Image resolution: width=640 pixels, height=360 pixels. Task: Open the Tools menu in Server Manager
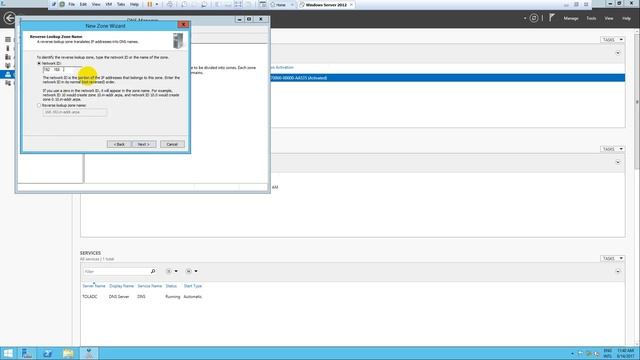coord(591,18)
